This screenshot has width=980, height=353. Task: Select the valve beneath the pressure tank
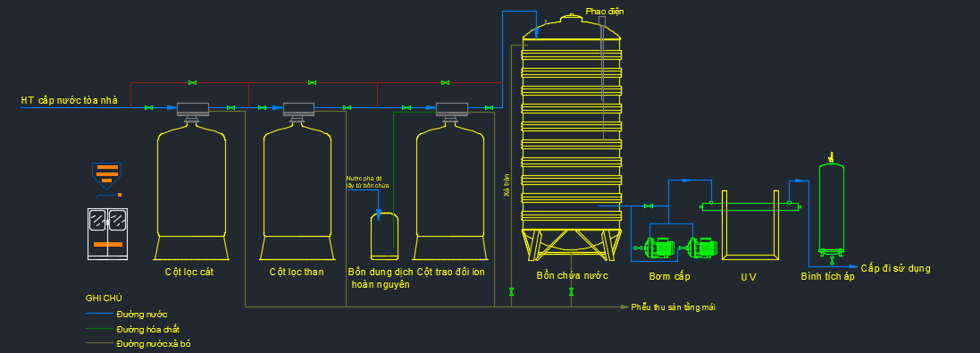tap(832, 261)
